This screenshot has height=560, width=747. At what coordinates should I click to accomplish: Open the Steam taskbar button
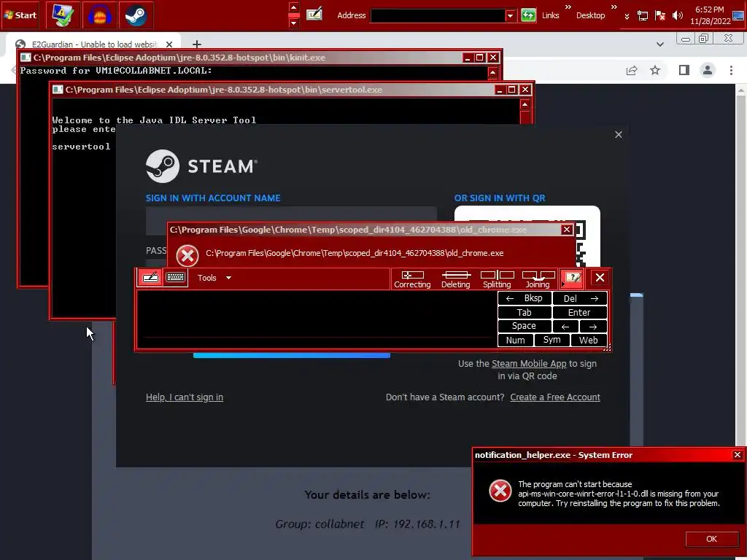136,15
